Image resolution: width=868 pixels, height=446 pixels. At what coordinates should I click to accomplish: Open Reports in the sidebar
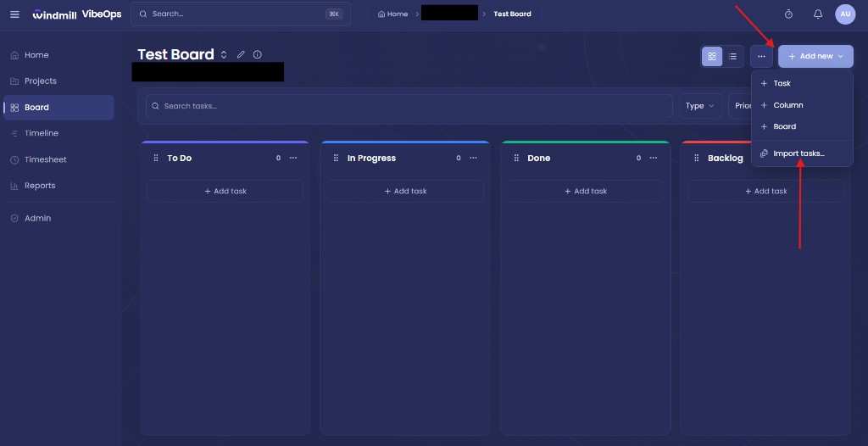tap(58, 186)
